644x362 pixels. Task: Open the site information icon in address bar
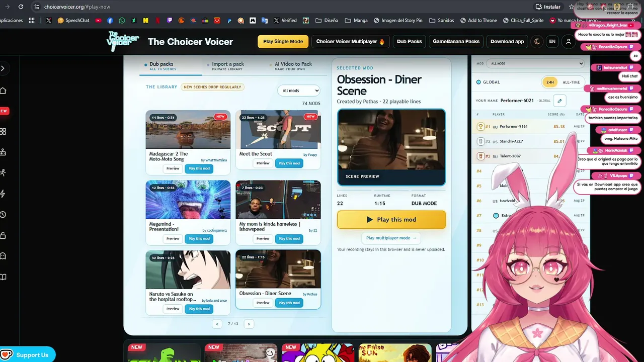tap(36, 7)
